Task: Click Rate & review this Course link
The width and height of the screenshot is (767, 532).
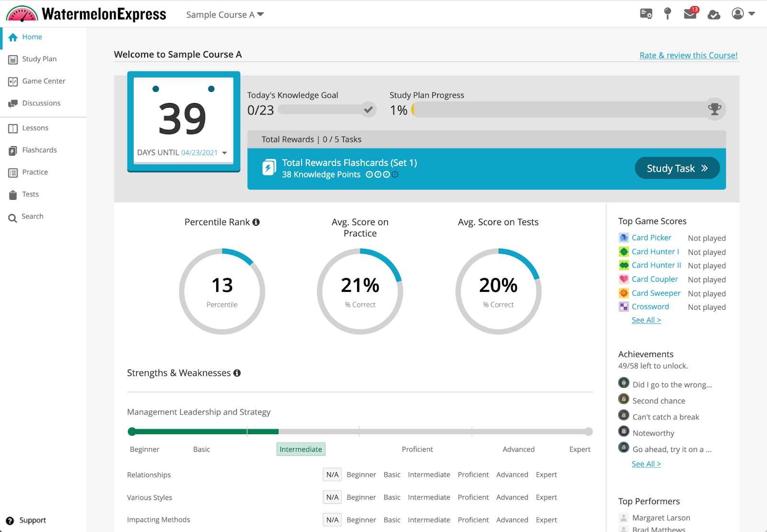Action: pyautogui.click(x=688, y=56)
